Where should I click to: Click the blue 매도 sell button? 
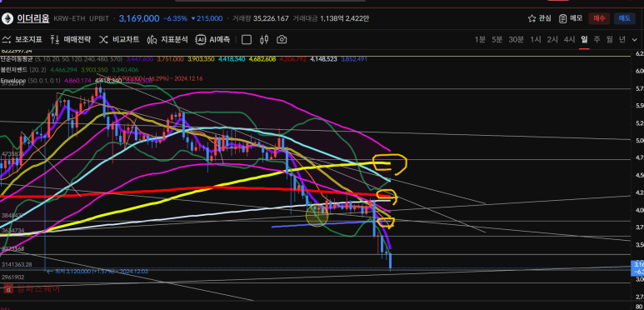624,18
